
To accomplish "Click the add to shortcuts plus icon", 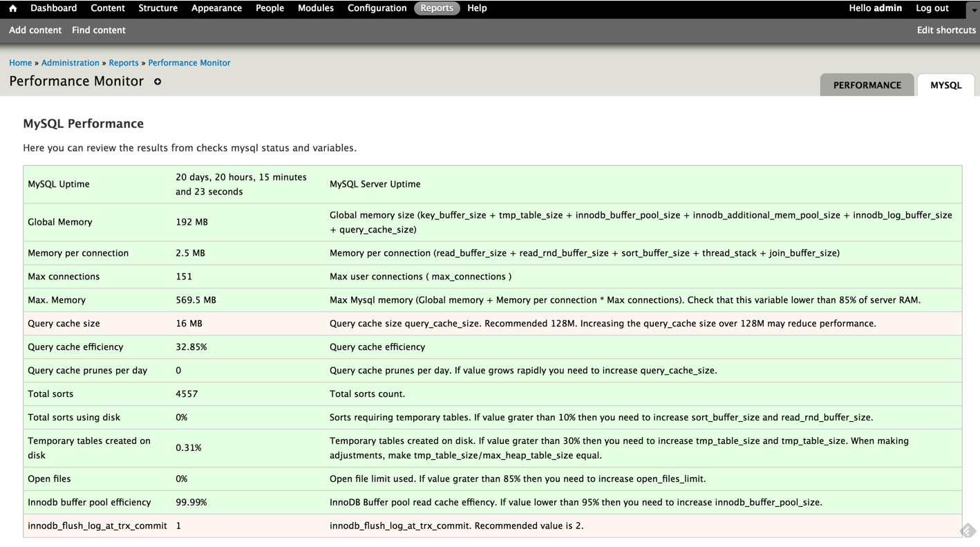I will 158,82.
